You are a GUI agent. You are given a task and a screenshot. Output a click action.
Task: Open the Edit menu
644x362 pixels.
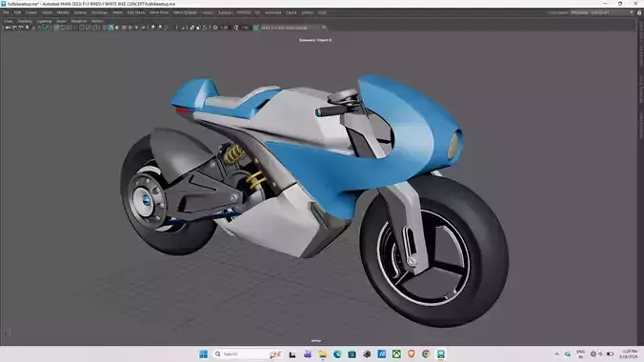click(x=17, y=12)
